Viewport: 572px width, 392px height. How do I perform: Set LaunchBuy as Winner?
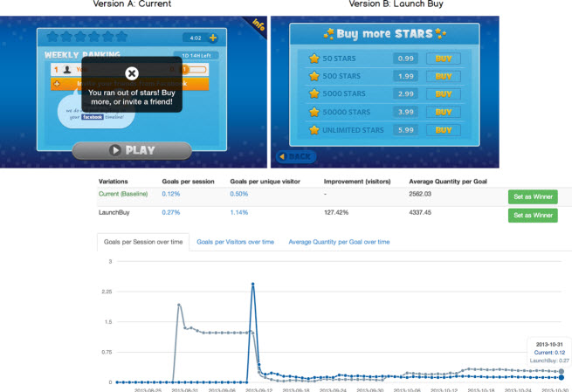click(533, 215)
